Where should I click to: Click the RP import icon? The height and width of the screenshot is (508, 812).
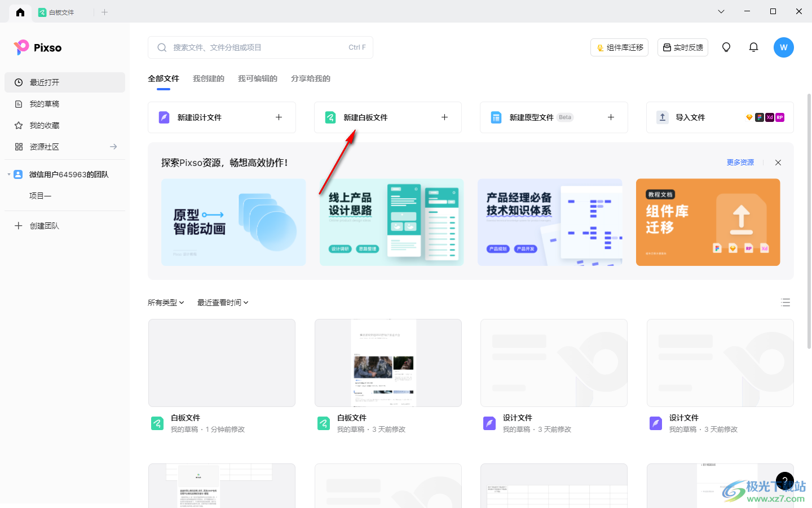click(x=780, y=117)
